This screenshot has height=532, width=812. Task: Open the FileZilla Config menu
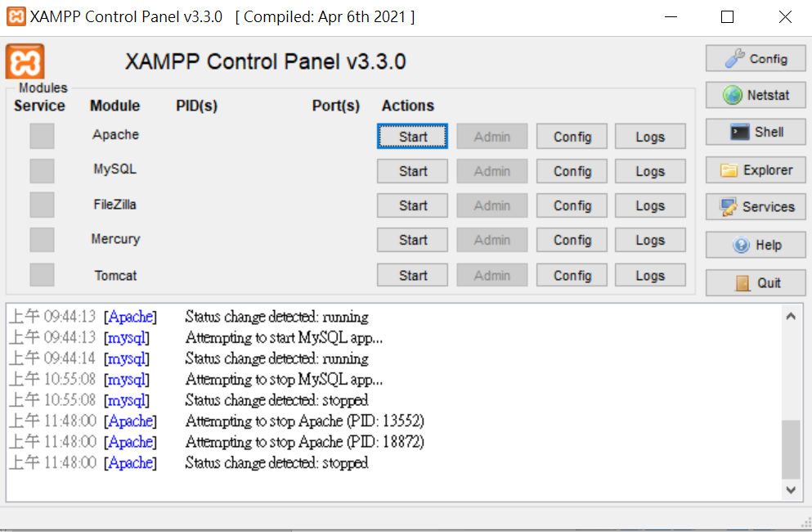click(x=572, y=205)
